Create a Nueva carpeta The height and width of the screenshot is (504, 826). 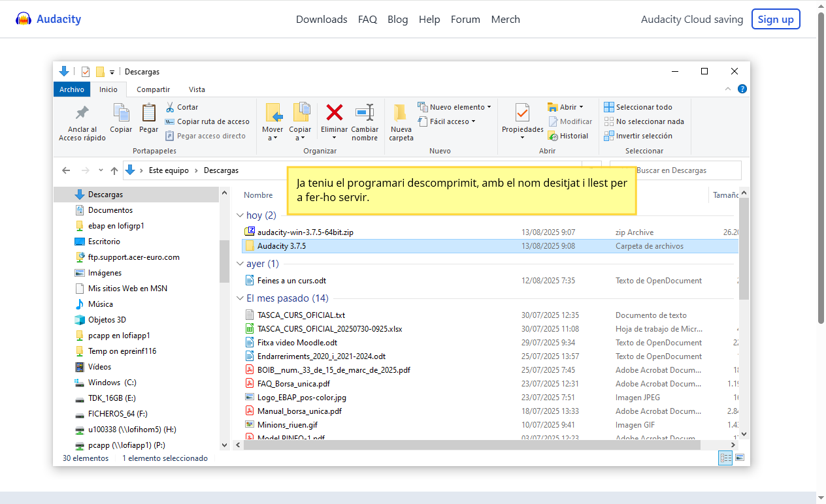point(401,122)
